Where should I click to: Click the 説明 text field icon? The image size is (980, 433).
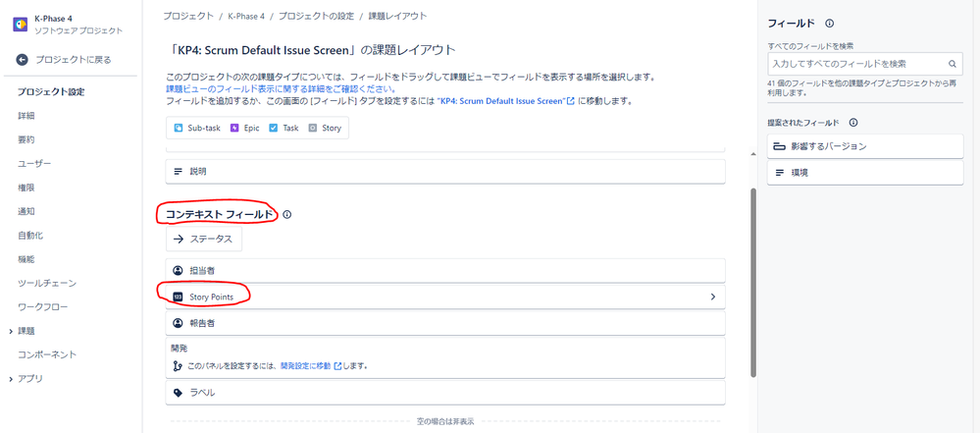pyautogui.click(x=179, y=171)
